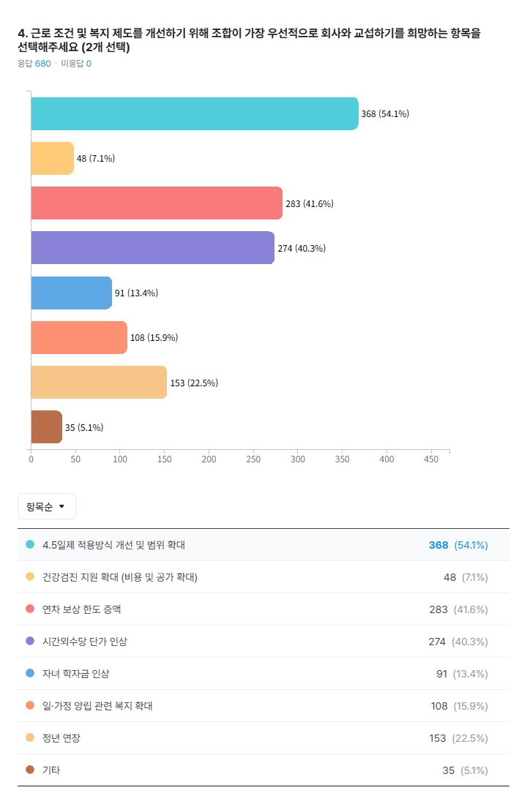Open the 항목순 sort dropdown
527x812 pixels.
46,506
